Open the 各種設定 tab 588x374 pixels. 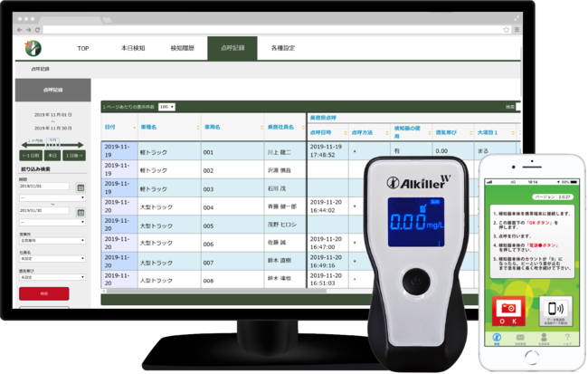click(x=283, y=48)
